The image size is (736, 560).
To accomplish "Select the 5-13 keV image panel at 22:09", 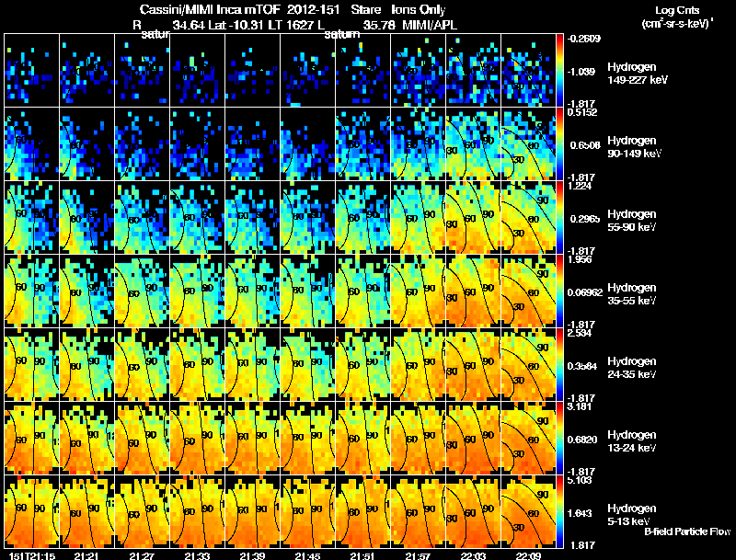I will point(528,511).
